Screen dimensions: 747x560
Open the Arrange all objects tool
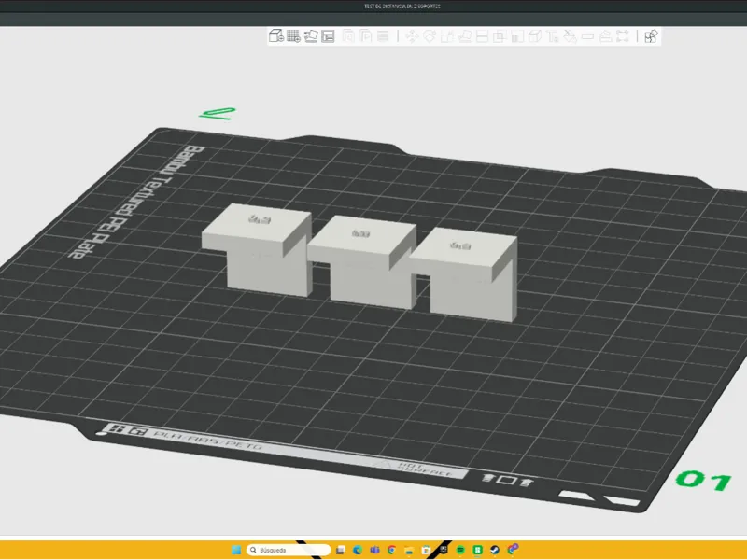coord(329,35)
